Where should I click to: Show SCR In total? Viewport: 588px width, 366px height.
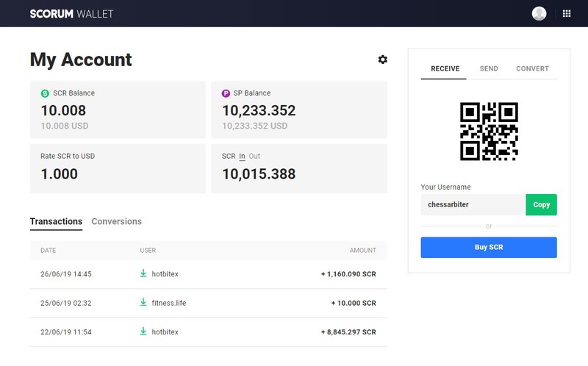click(242, 156)
